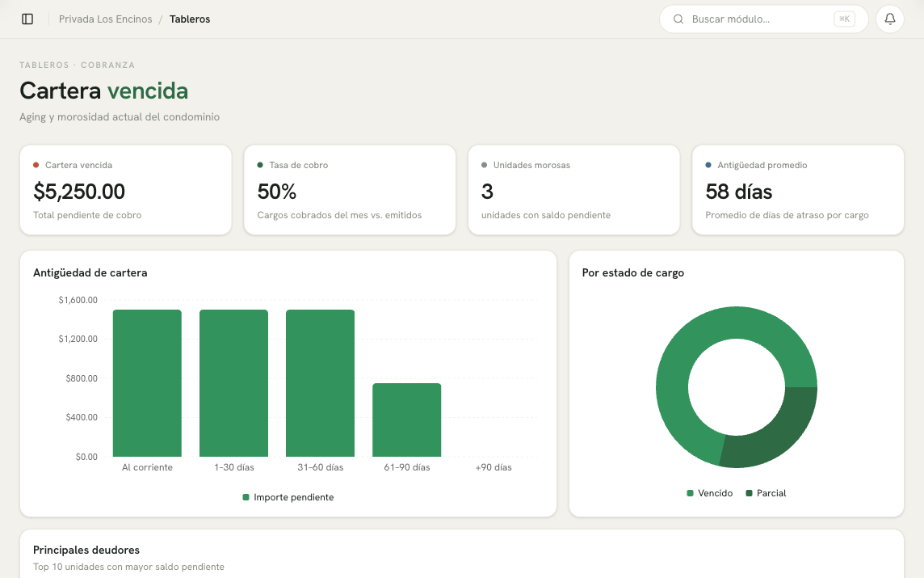Open the Privada Los Encinos breadcrumb
Screen dimensions: 924x578
click(x=106, y=19)
